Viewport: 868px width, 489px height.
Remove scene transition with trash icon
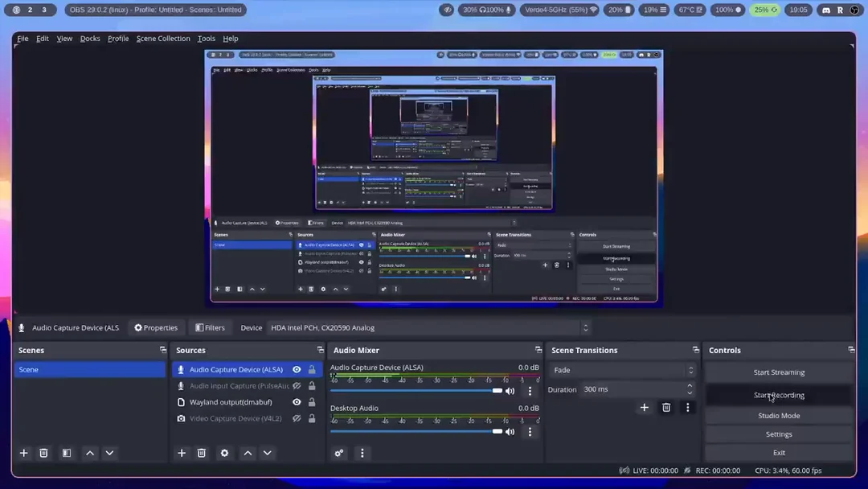click(x=666, y=408)
